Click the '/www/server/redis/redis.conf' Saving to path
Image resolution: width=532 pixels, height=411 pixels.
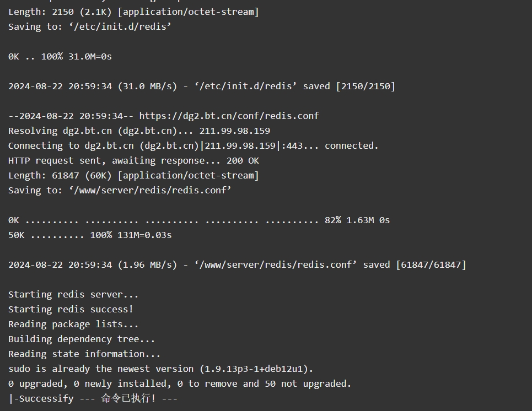tap(150, 190)
